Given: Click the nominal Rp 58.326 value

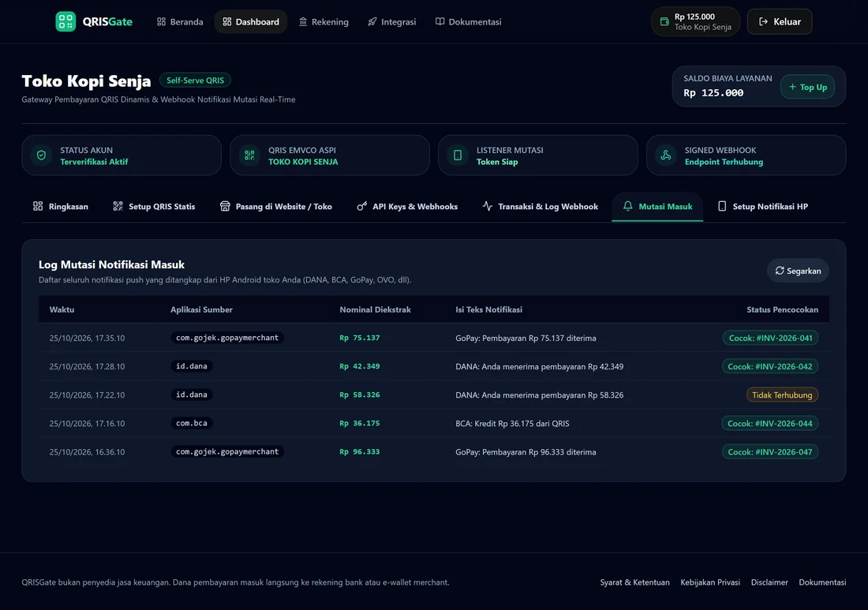Looking at the screenshot, I should point(360,395).
